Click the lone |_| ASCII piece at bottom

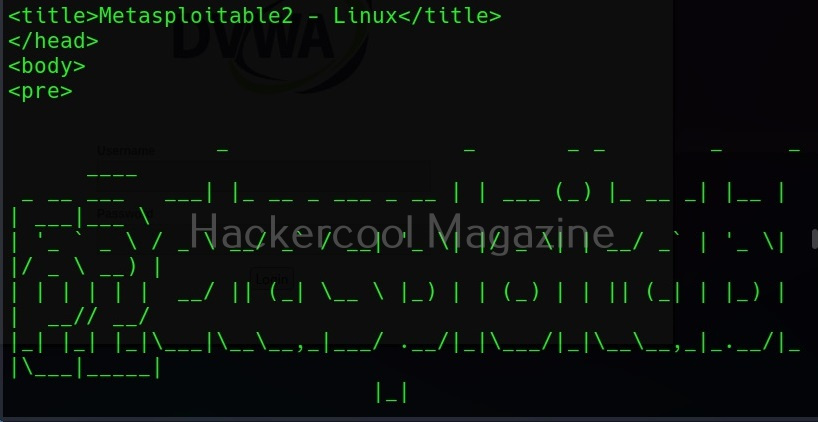(391, 392)
